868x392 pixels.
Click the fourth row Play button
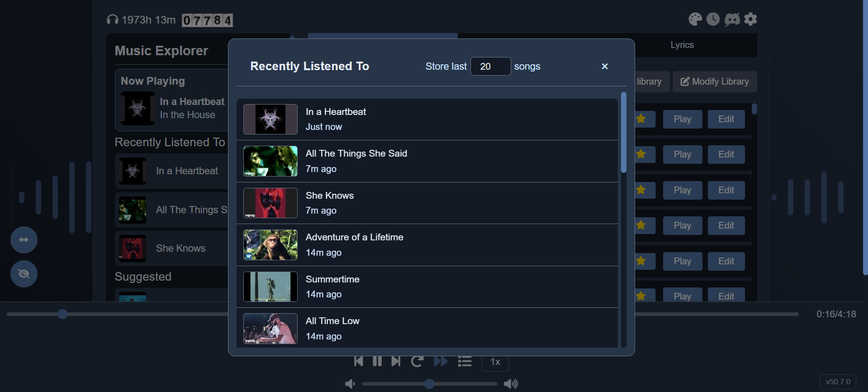683,225
